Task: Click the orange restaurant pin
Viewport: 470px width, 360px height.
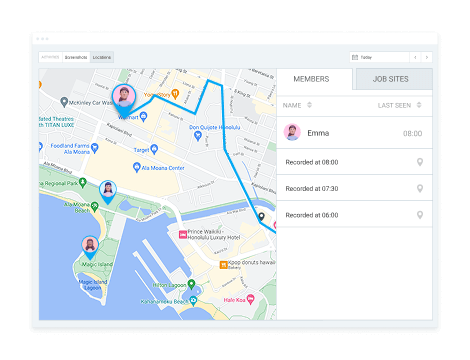Action: click(x=175, y=94)
